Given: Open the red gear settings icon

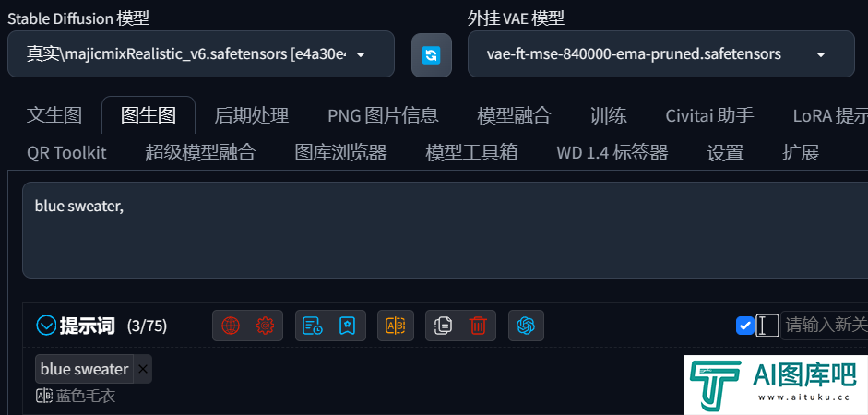Looking at the screenshot, I should tap(265, 326).
